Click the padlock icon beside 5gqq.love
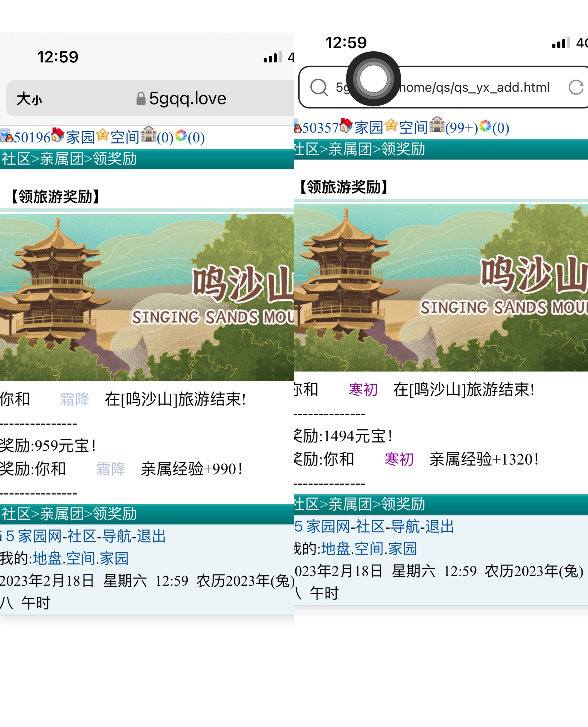 [141, 99]
